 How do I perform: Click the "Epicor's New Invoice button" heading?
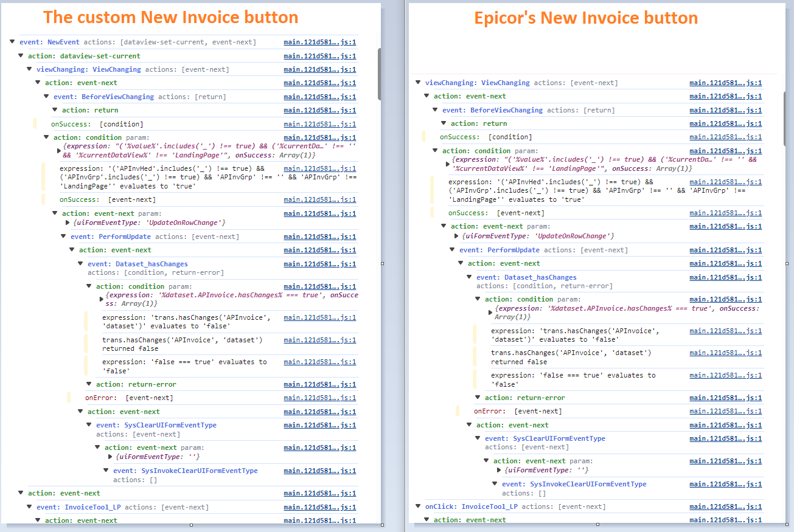(x=586, y=18)
